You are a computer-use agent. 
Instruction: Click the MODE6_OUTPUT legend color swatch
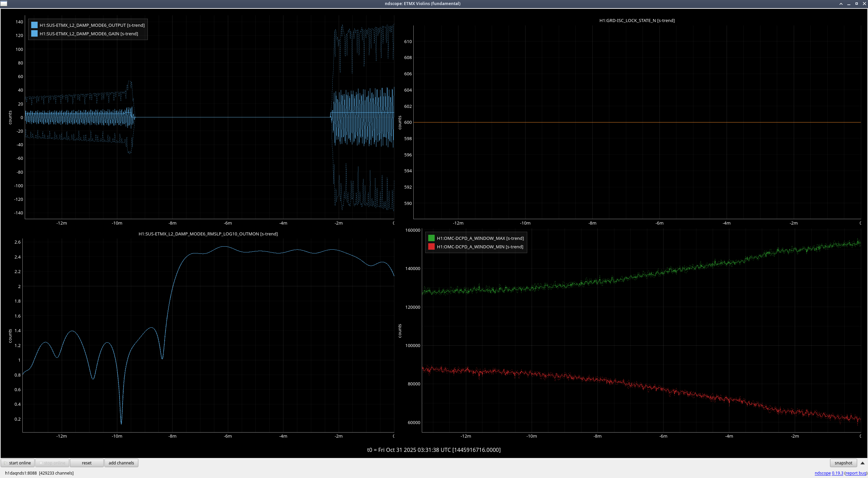34,25
